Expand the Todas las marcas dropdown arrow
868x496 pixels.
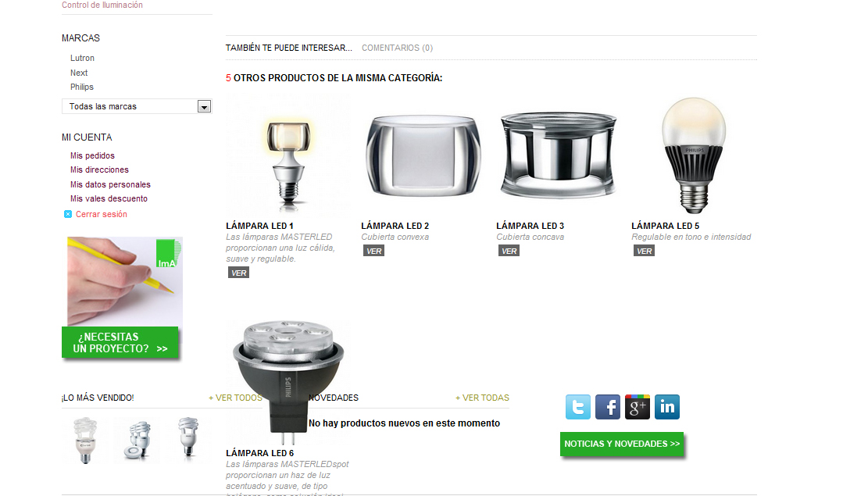pos(204,106)
